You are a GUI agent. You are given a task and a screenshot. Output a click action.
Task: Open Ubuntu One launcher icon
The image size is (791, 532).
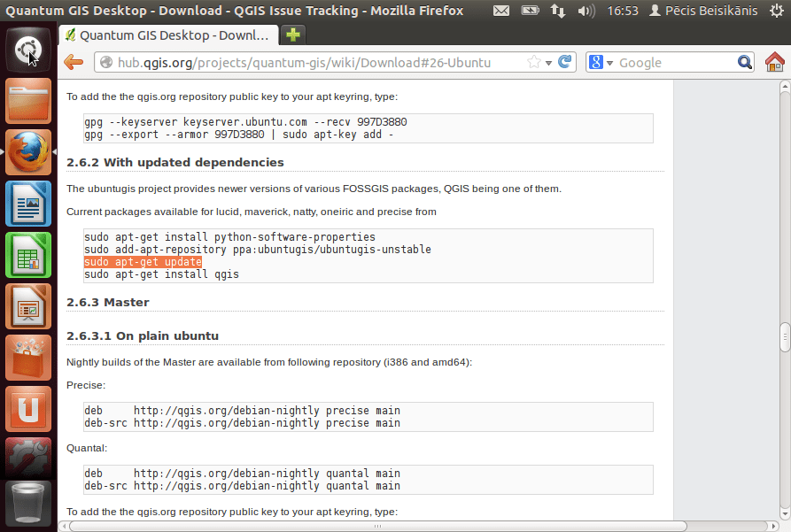pos(28,410)
